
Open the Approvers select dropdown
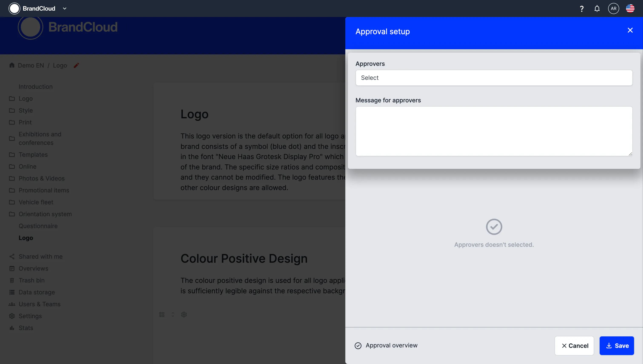point(494,78)
